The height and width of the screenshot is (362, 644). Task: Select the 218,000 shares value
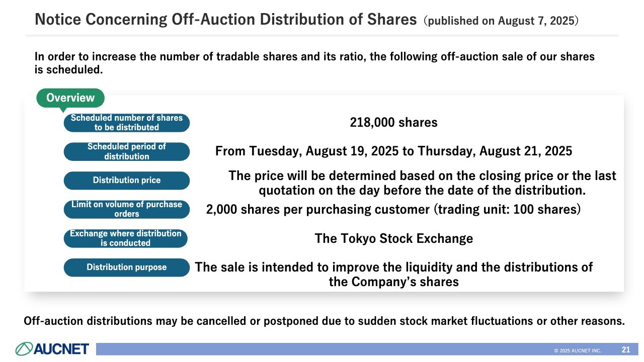393,122
